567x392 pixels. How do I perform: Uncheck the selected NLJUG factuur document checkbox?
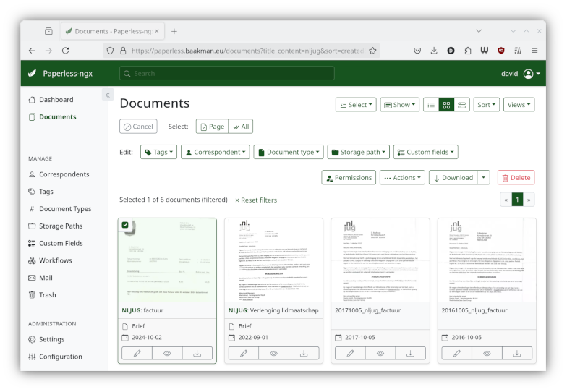[x=126, y=226]
